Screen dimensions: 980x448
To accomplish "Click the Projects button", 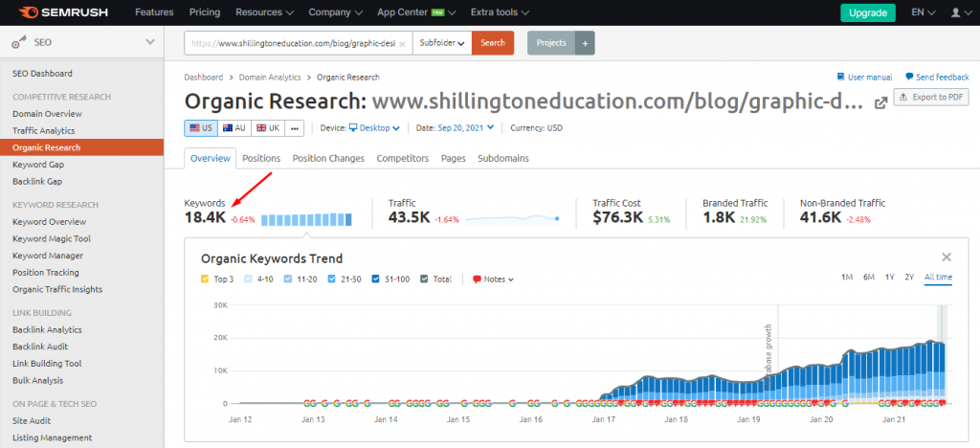I will (x=551, y=43).
